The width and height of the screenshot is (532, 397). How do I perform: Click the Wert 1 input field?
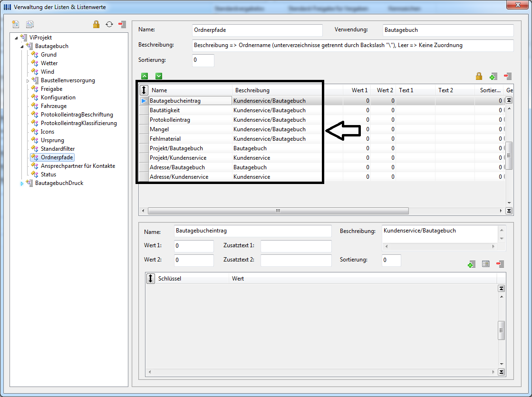193,246
